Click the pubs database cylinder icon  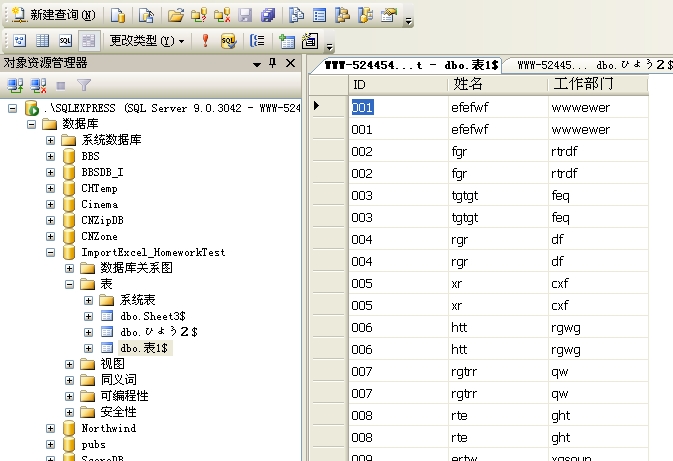69,445
